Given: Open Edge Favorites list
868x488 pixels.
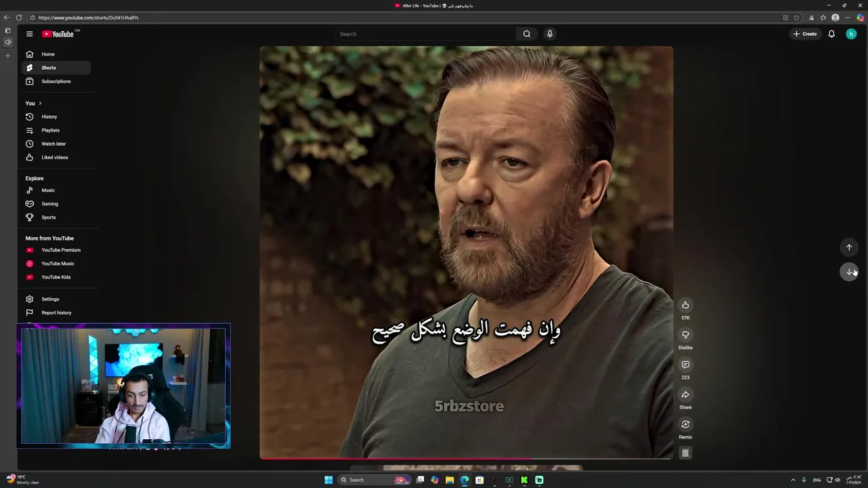Looking at the screenshot, I should click(x=823, y=18).
